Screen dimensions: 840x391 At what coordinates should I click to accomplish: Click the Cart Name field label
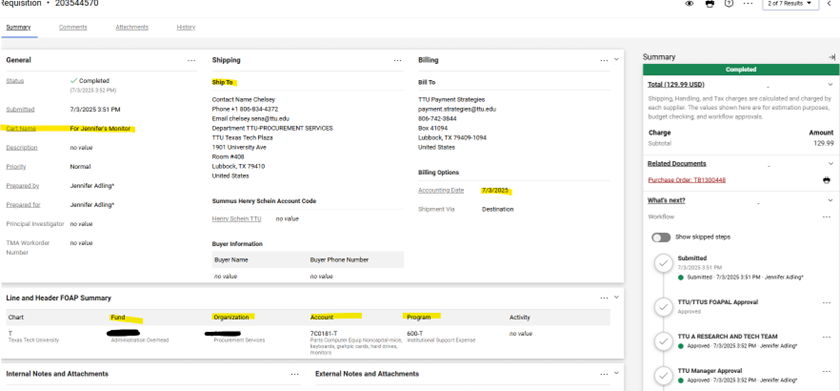point(20,129)
